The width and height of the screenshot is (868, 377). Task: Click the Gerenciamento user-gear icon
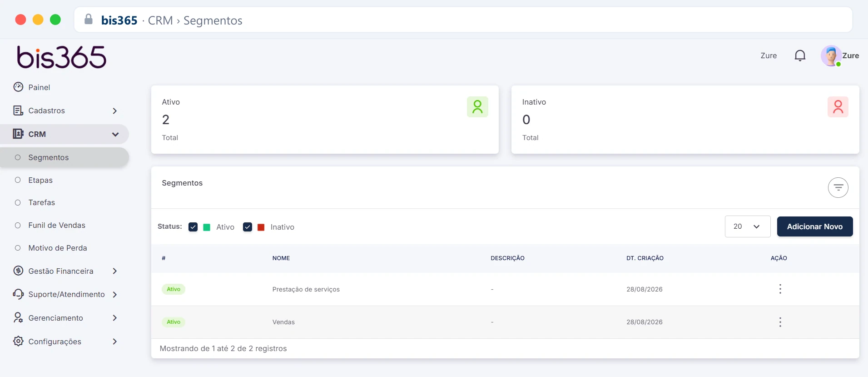pos(18,317)
